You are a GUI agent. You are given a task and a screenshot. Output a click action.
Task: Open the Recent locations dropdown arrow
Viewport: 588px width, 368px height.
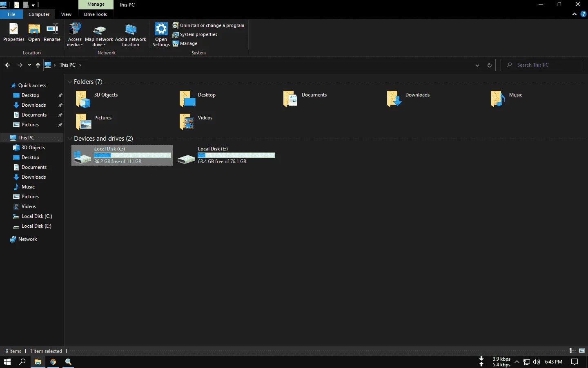click(29, 65)
